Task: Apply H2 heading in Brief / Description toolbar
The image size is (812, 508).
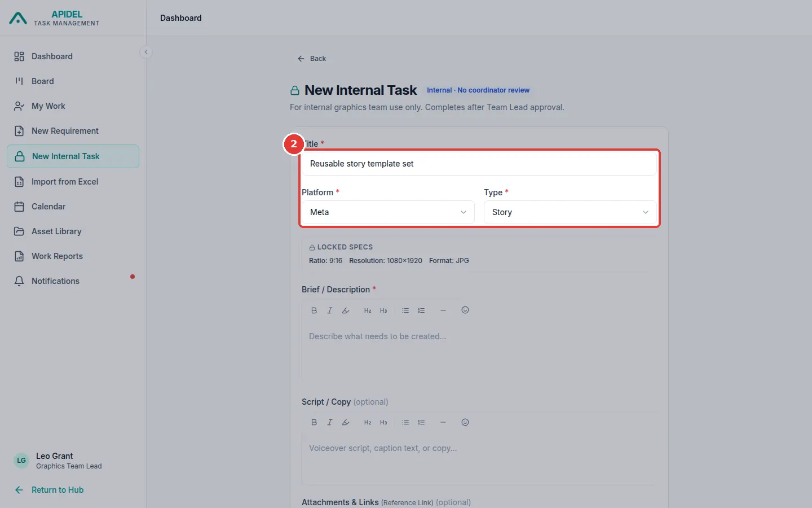Action: point(368,310)
